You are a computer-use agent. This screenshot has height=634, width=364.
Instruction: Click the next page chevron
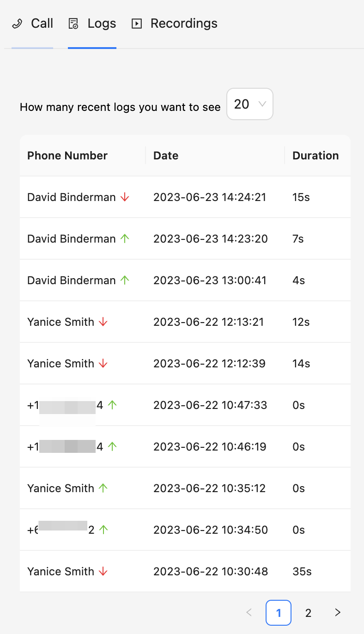(338, 613)
